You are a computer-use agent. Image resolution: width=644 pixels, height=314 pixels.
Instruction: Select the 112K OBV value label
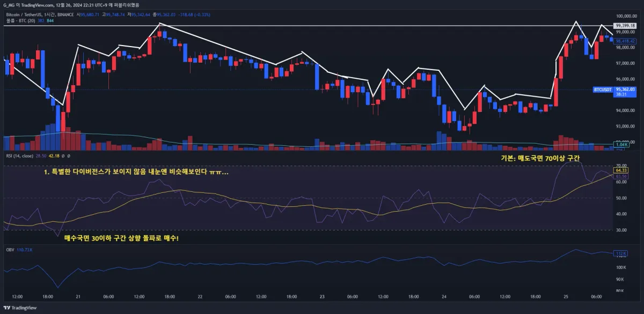pos(621,253)
